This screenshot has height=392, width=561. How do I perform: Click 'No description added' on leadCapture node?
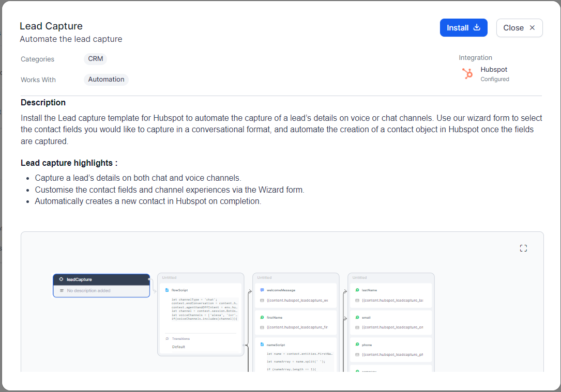click(88, 291)
